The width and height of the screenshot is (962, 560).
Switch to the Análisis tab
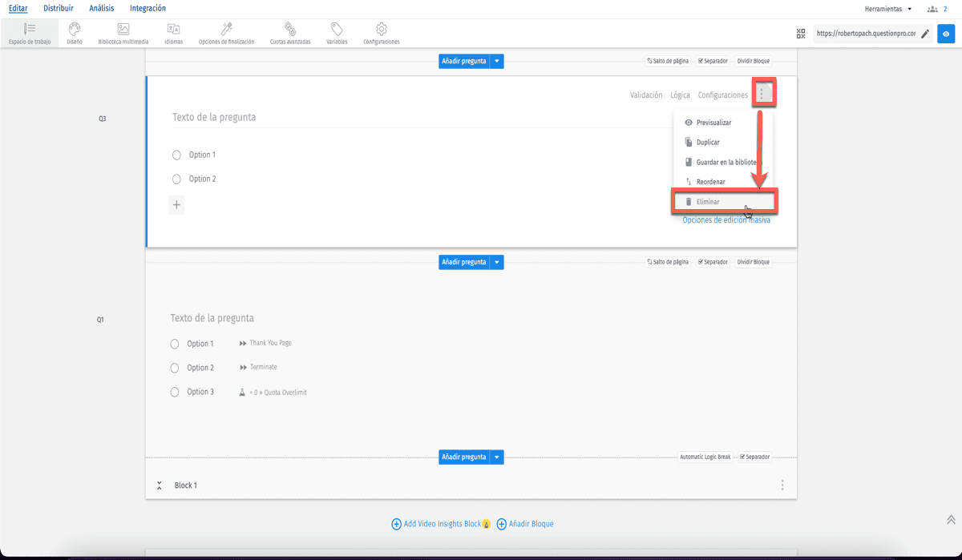point(102,8)
